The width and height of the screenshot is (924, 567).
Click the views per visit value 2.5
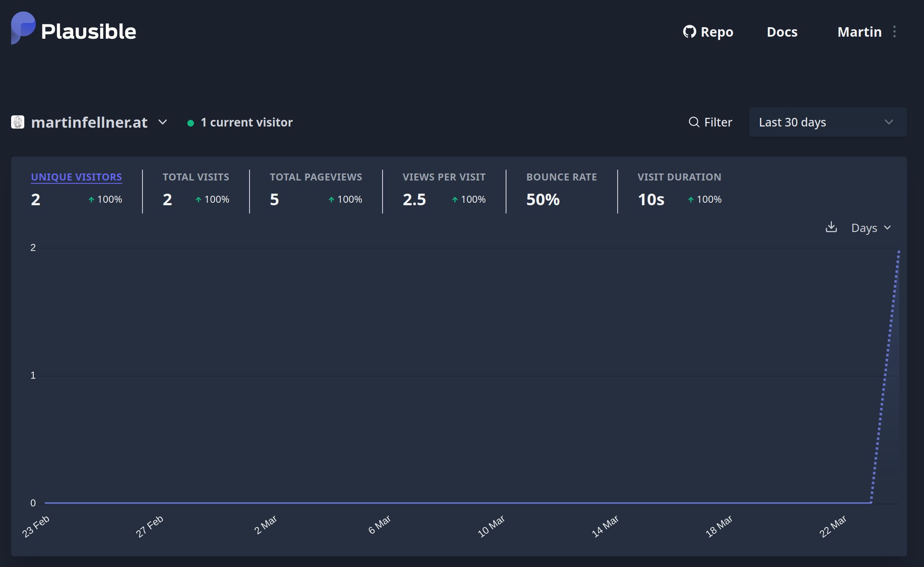pos(414,199)
